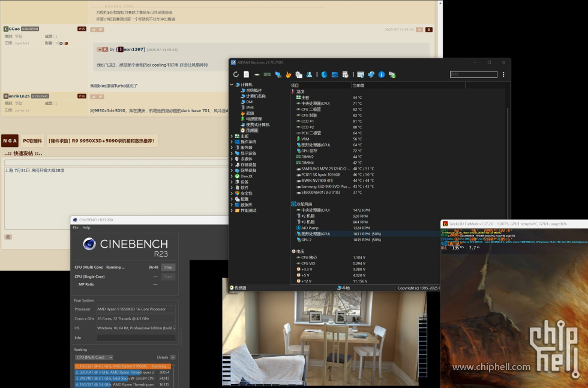Click the thumbs up icon on post #16
The image size is (588, 388).
pyautogui.click(x=94, y=97)
